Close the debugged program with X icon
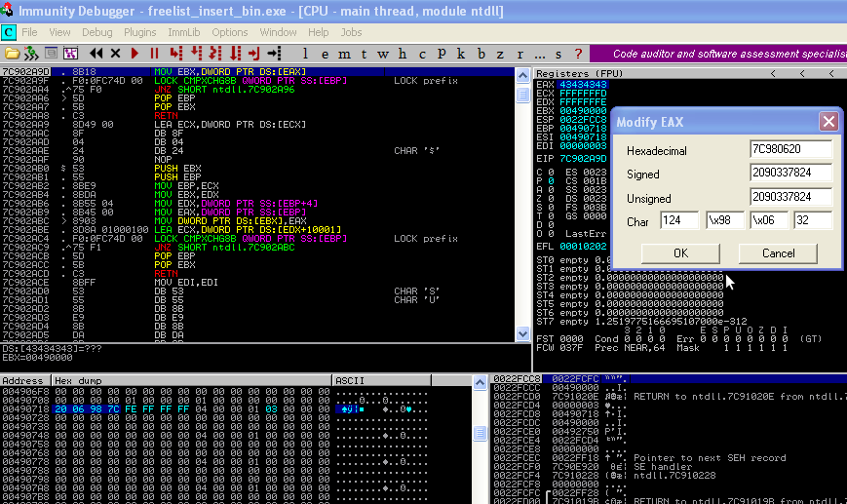This screenshot has height=504, width=847. [x=115, y=54]
